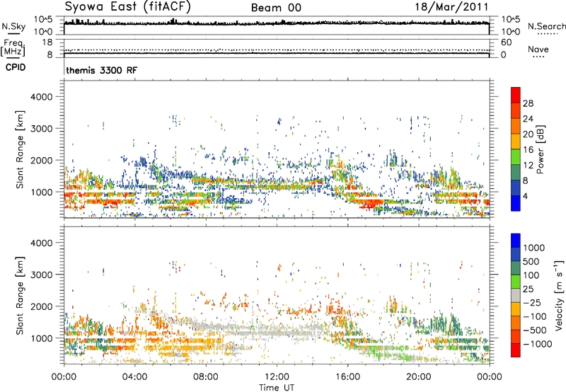Click the 'N.Search' legend label

click(x=546, y=26)
